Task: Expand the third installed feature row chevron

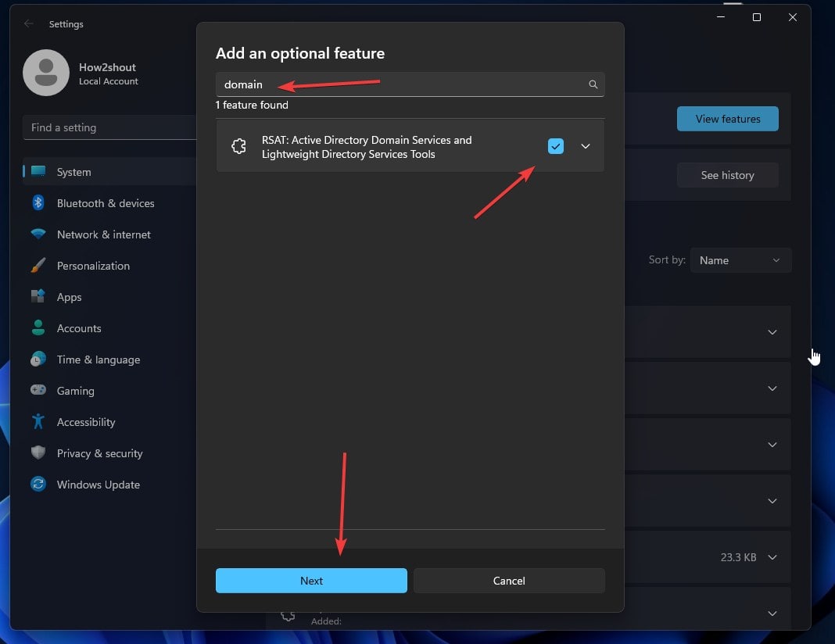Action: (772, 445)
